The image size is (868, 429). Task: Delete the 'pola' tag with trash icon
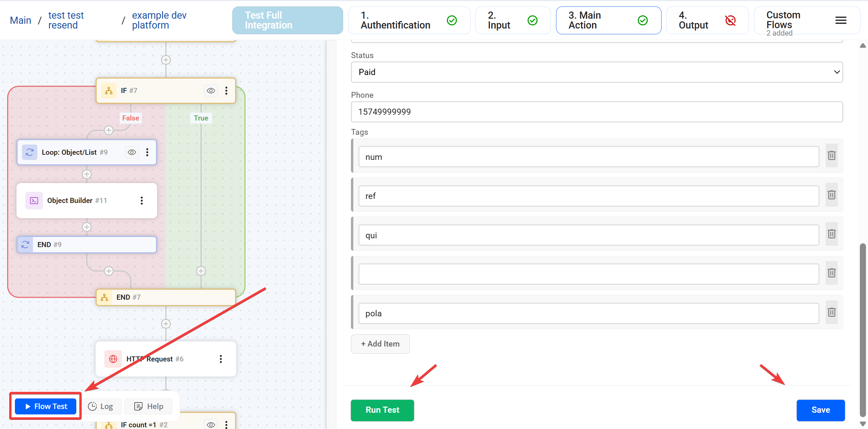coord(831,312)
